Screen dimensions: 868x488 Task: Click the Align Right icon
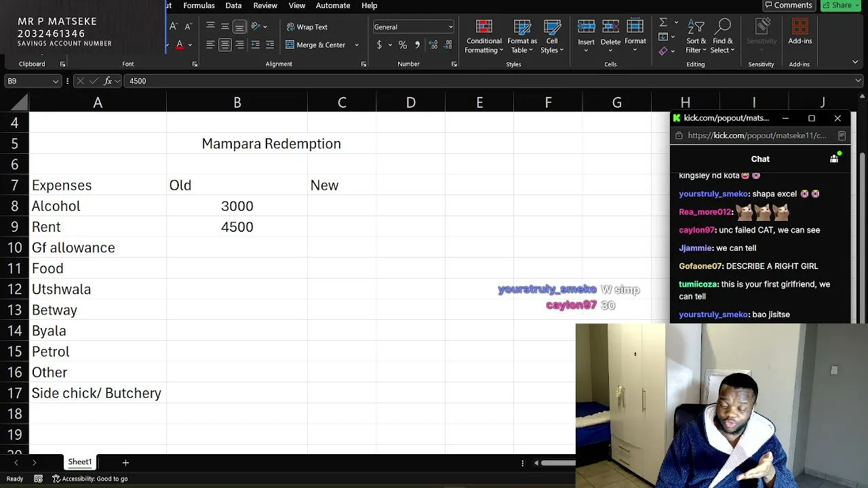click(x=239, y=45)
